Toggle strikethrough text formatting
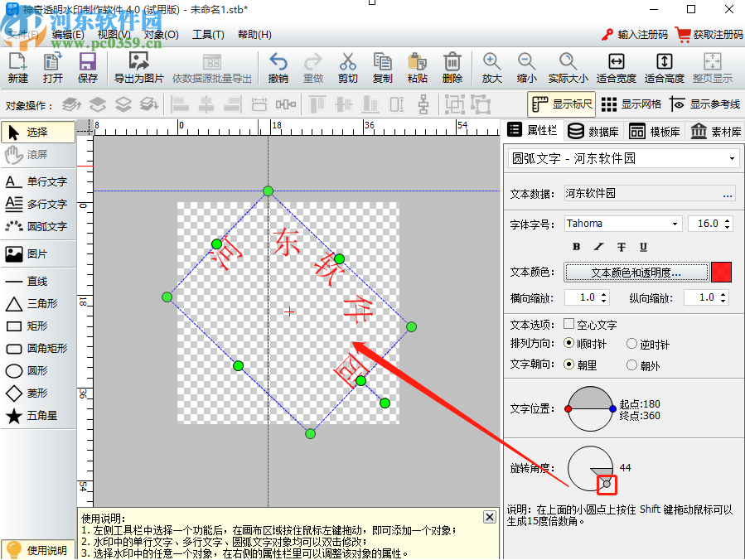This screenshot has height=560, width=745. (621, 247)
